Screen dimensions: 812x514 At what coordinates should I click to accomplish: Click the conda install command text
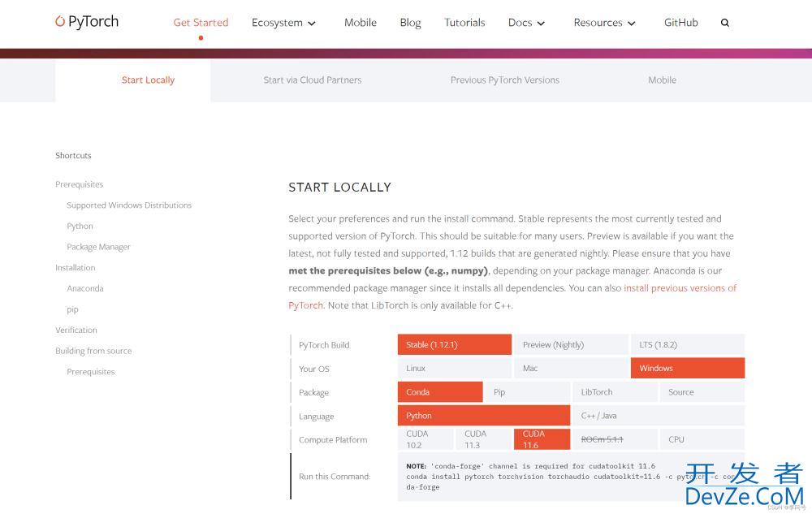coord(571,482)
